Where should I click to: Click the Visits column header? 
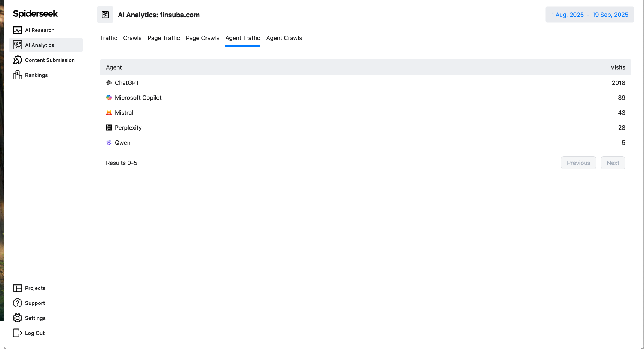click(618, 67)
